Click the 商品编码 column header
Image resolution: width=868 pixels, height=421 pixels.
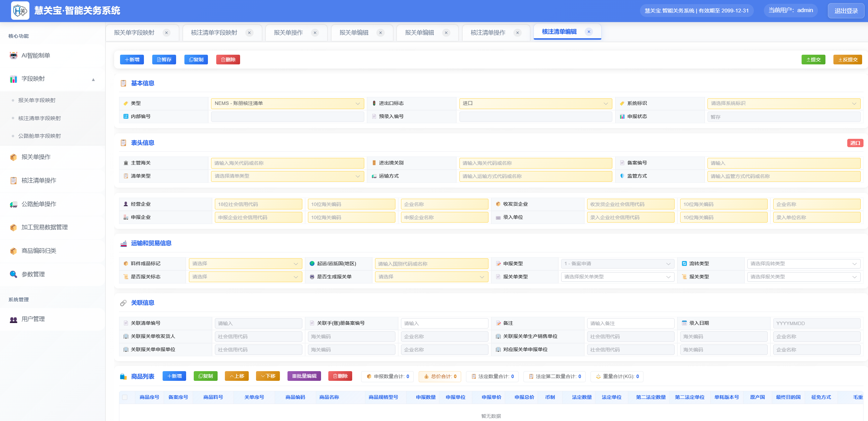pyautogui.click(x=295, y=397)
